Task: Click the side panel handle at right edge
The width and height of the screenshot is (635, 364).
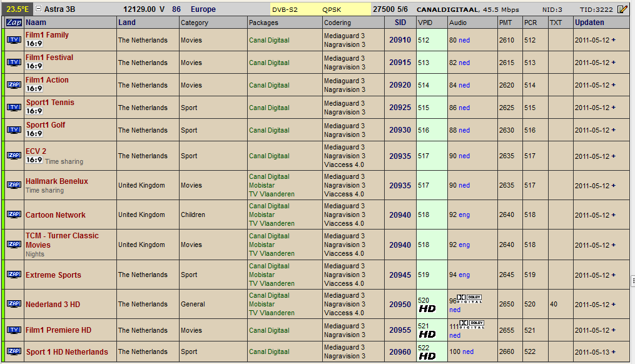Action: [632, 281]
